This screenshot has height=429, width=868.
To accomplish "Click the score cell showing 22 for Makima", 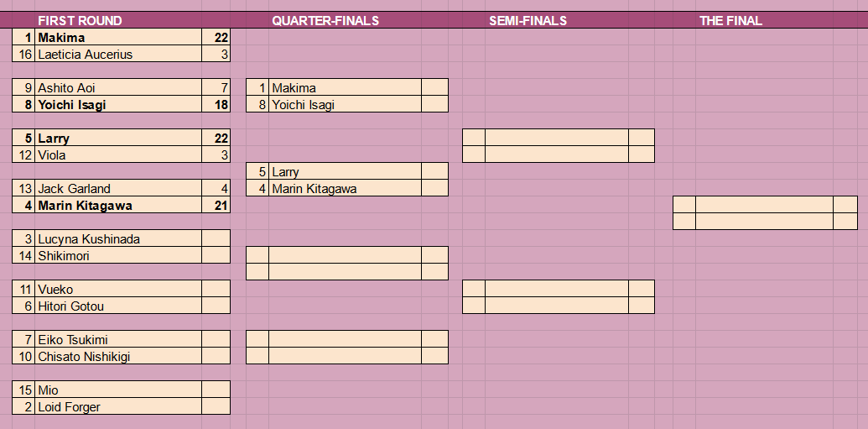I will click(216, 38).
